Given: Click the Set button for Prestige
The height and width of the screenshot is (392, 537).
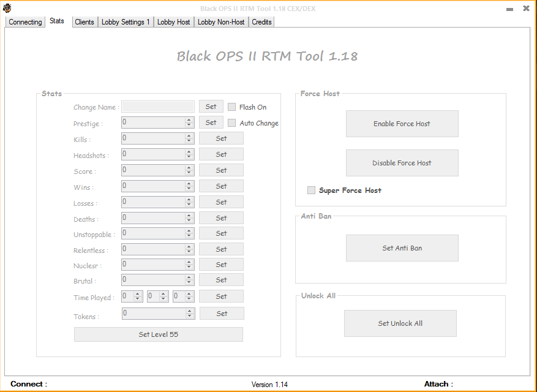Looking at the screenshot, I should tap(211, 123).
